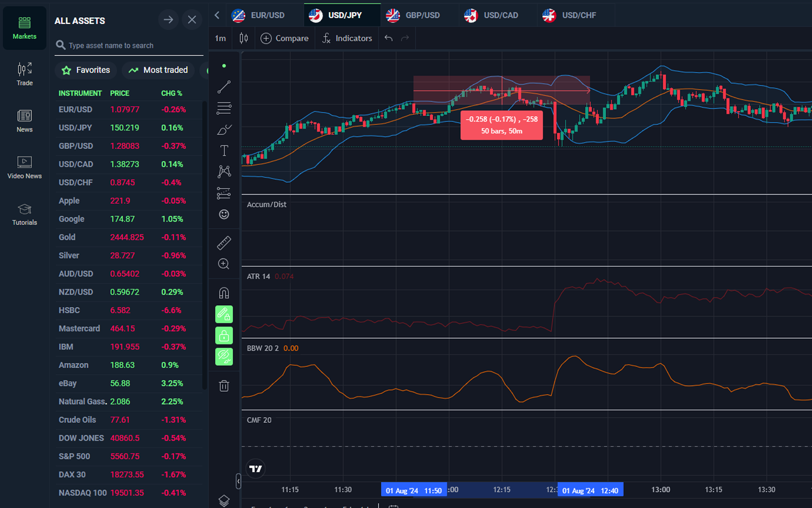
Task: Select the trend line drawing tool
Action: click(224, 87)
